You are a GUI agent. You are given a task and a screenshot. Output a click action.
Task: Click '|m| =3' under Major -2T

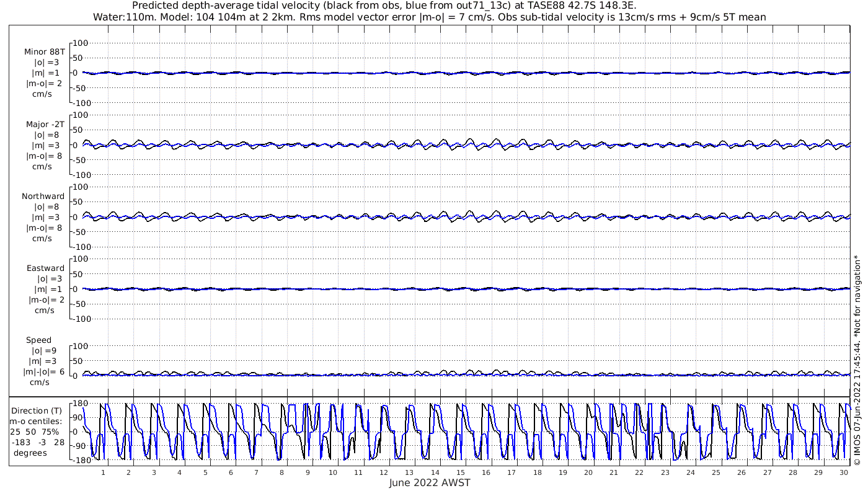[x=46, y=146]
